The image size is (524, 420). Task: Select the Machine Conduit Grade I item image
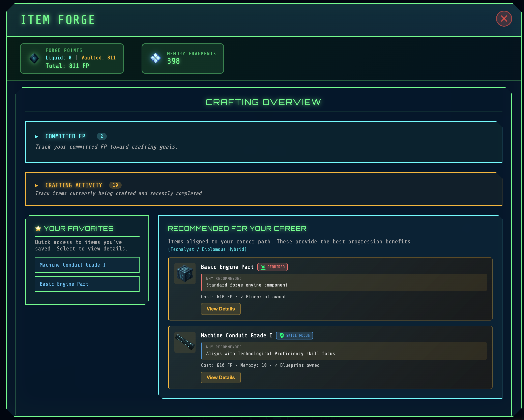(185, 342)
